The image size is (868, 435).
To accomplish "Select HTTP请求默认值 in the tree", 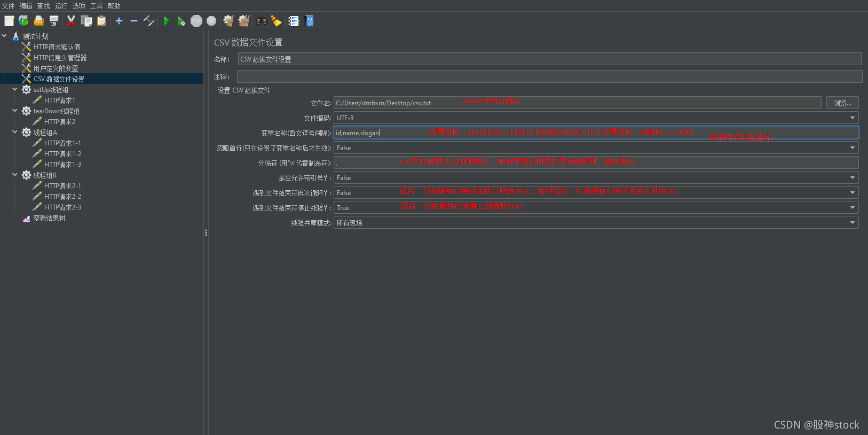I will coord(57,47).
